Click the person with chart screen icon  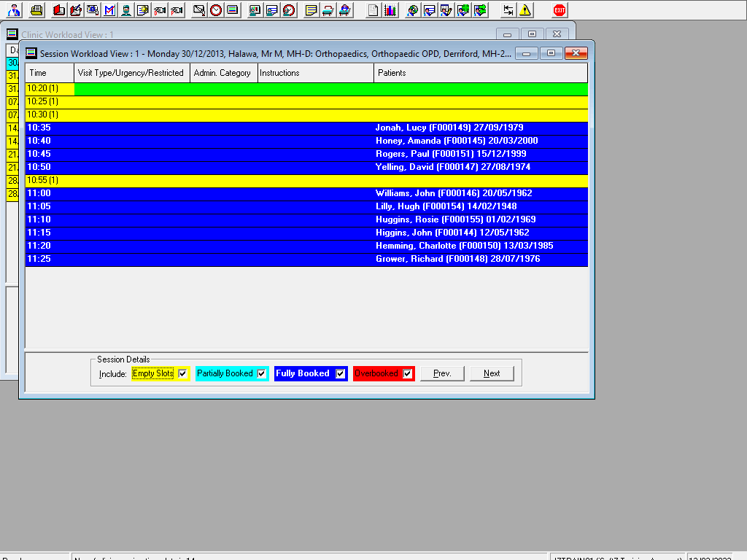click(255, 10)
